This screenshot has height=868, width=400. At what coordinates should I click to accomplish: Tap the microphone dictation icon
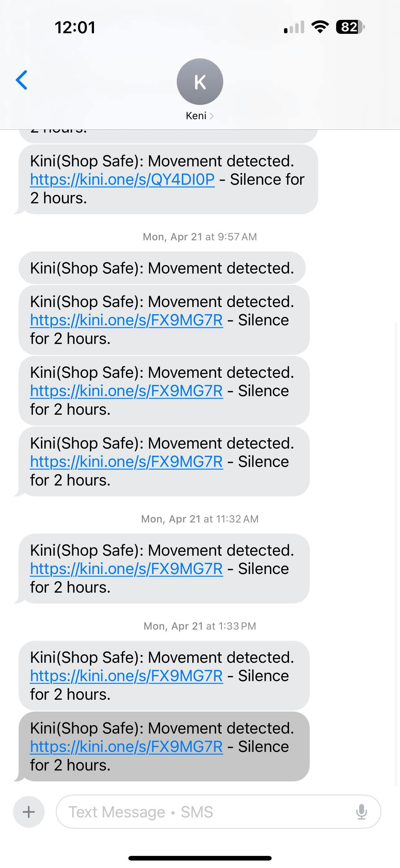point(361,812)
